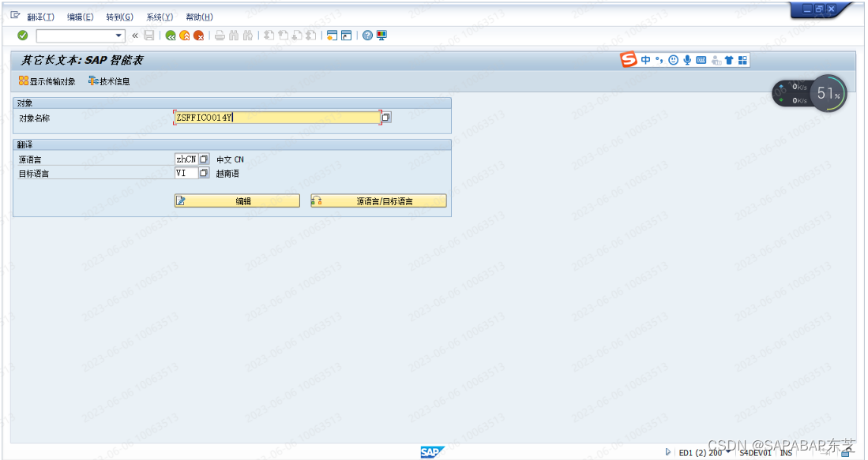868x460 pixels.
Task: Open Sogou toolbox grid icon
Action: pos(743,60)
